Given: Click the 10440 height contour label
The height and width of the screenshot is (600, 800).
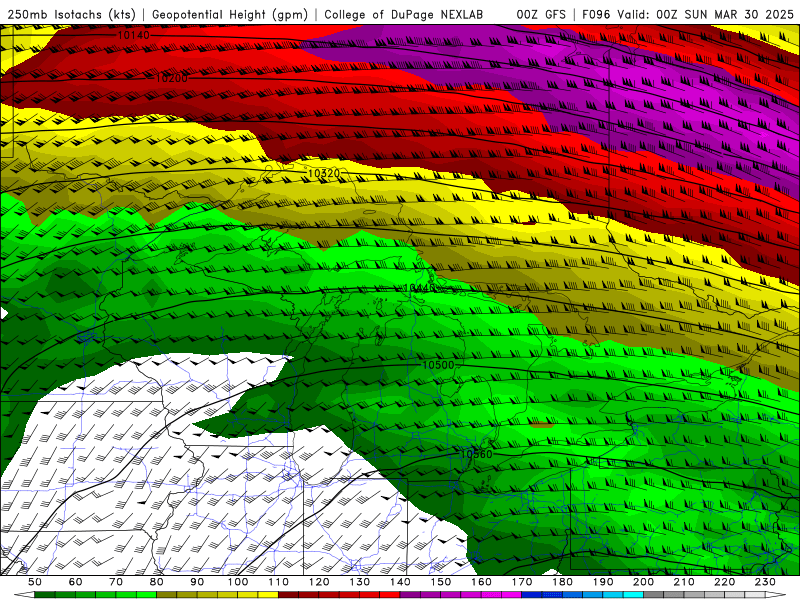Looking at the screenshot, I should [419, 288].
